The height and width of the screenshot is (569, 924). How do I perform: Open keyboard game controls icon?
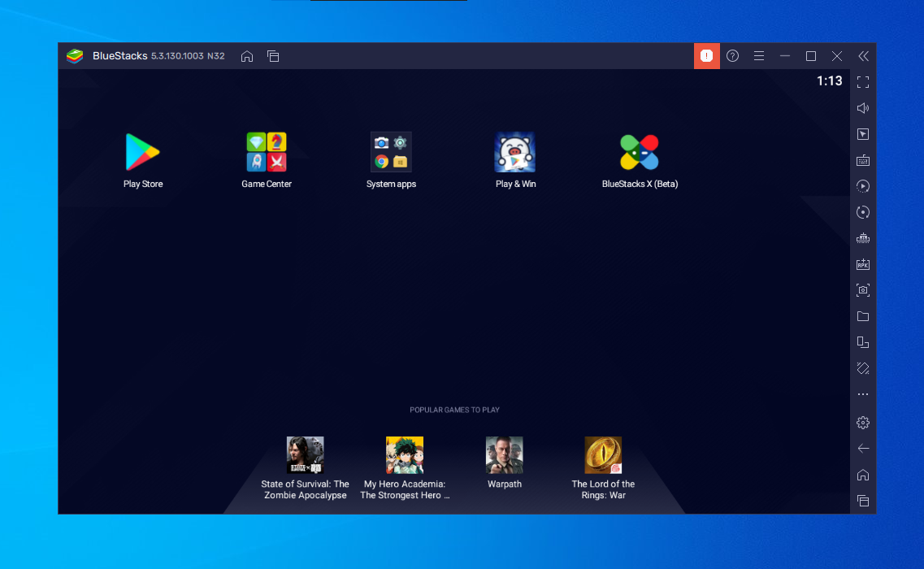click(x=863, y=160)
